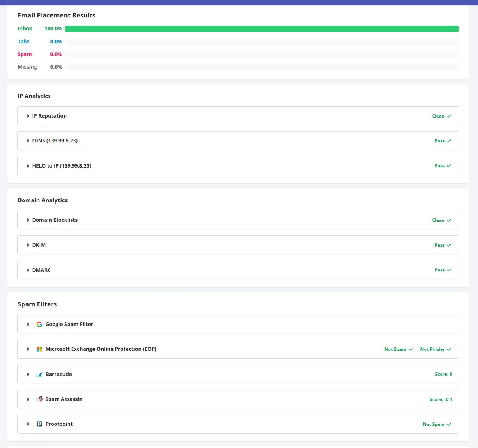Viewport: 478px width, 448px height.
Task: Click the empty Spam progress bar
Action: pyautogui.click(x=262, y=54)
